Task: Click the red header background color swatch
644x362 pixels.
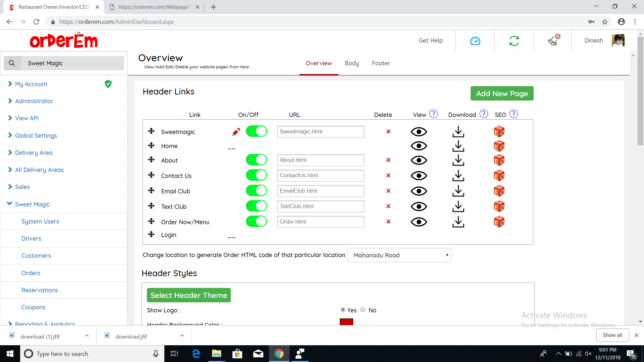Action: point(346,322)
